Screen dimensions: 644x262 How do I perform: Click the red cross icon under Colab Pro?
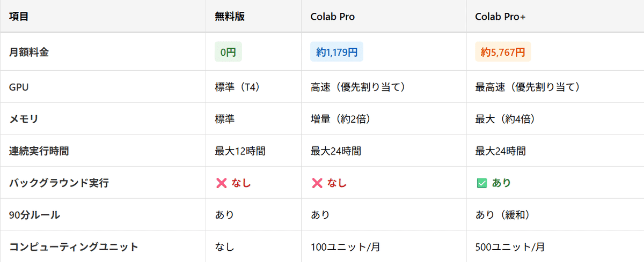point(317,183)
